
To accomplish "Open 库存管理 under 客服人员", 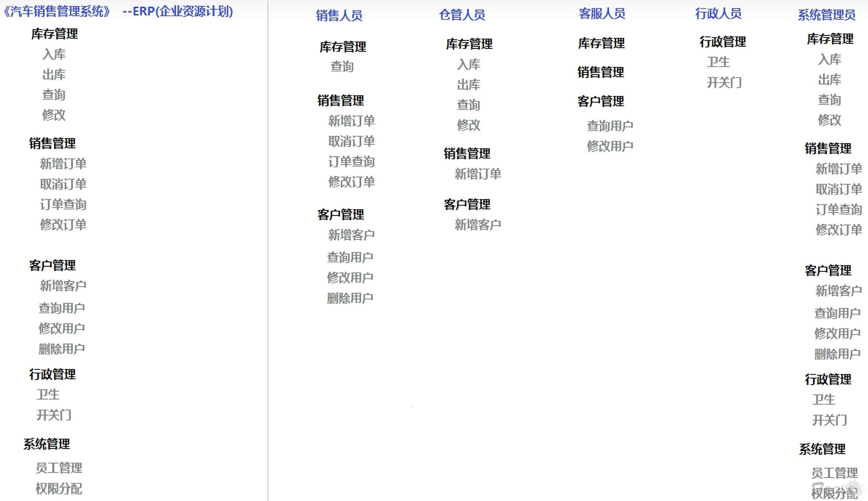I will click(x=601, y=43).
